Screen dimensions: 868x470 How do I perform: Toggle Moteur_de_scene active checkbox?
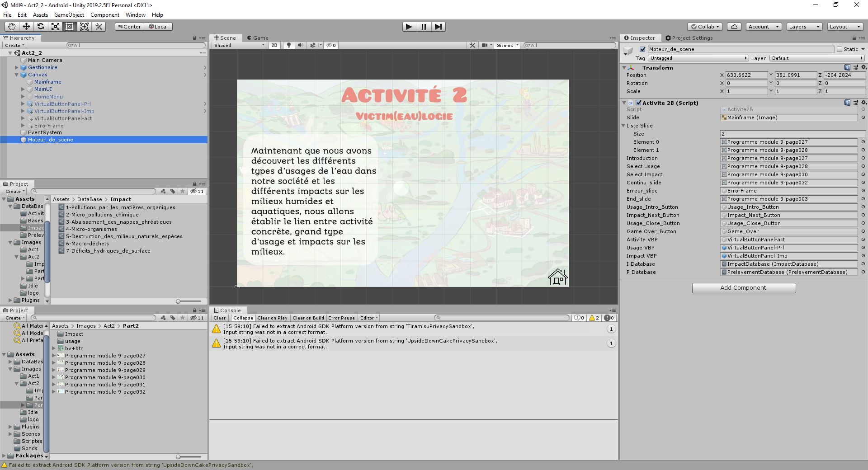coord(642,49)
